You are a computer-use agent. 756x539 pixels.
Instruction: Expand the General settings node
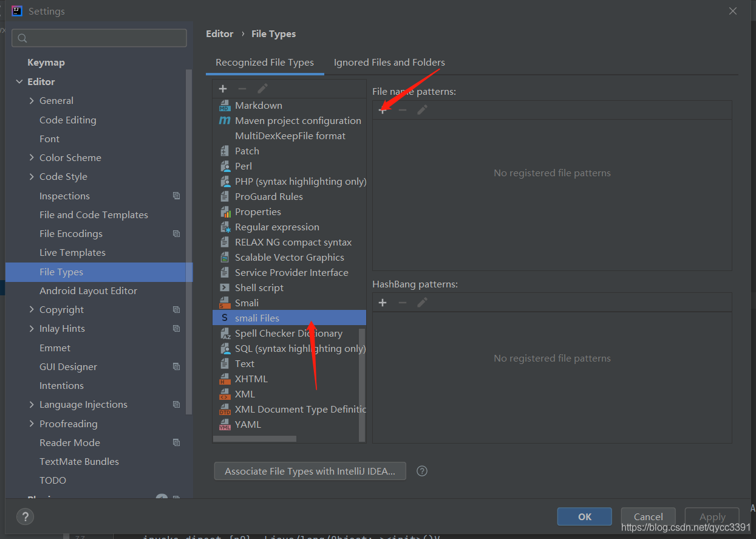point(32,101)
